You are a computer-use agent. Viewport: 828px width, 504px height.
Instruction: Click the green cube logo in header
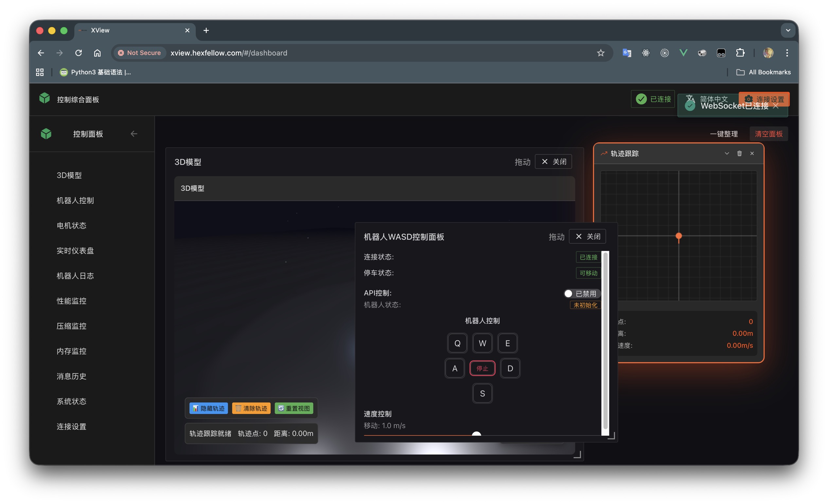pyautogui.click(x=44, y=98)
